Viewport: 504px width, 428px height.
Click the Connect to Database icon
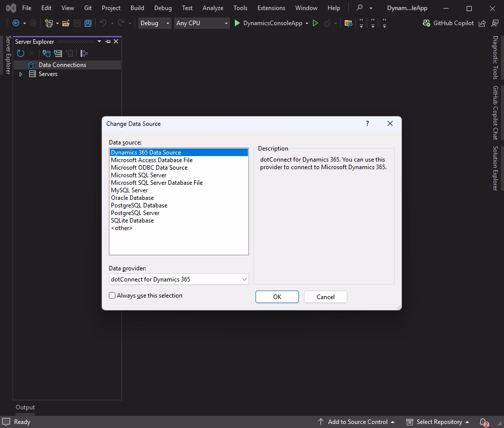[46, 53]
